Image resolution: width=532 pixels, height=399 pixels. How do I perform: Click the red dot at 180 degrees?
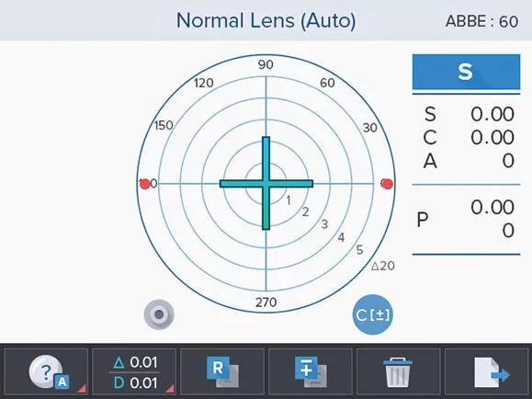[x=144, y=184]
